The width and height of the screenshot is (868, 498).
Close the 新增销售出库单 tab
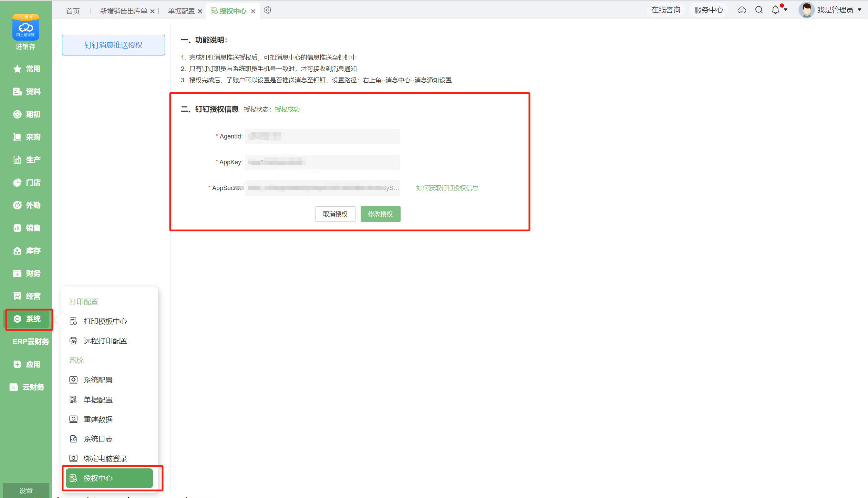153,11
